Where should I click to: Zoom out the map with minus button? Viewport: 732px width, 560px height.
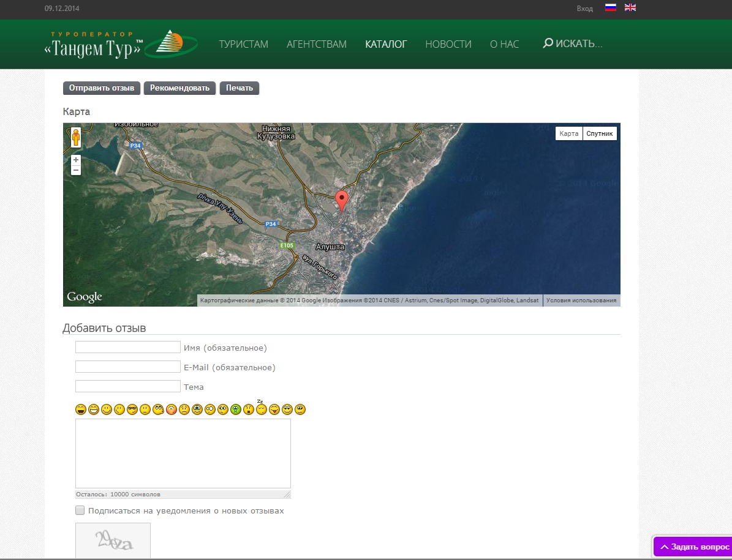(76, 170)
